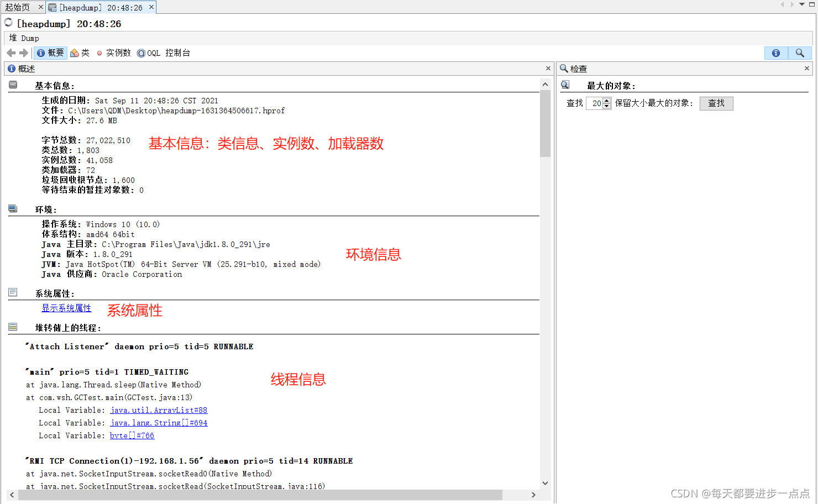This screenshot has height=504, width=818.
Task: Toggle the 检查 inspect panel button
Action: pos(800,53)
